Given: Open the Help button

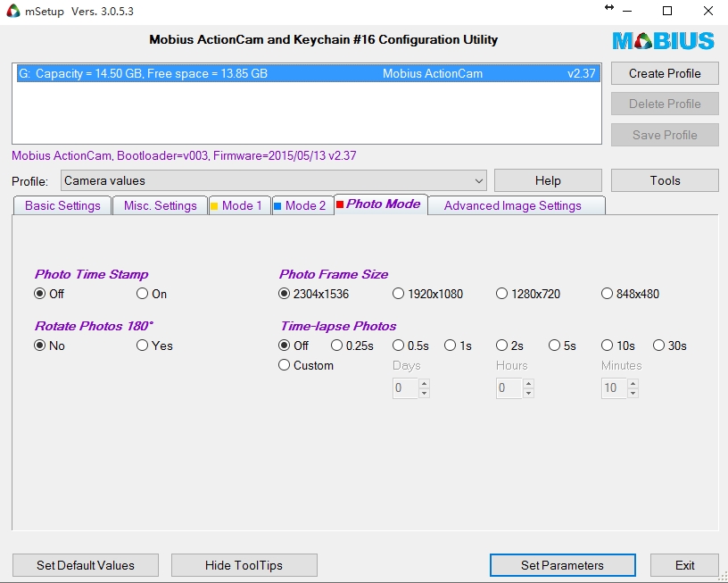Looking at the screenshot, I should coord(548,180).
